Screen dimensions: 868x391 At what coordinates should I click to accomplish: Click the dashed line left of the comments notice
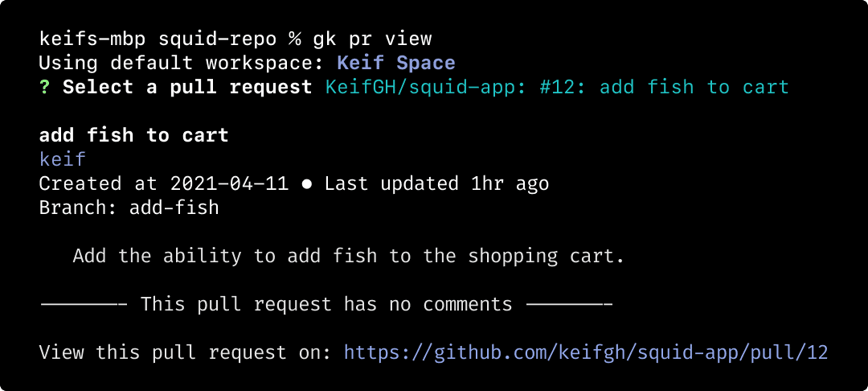point(83,305)
